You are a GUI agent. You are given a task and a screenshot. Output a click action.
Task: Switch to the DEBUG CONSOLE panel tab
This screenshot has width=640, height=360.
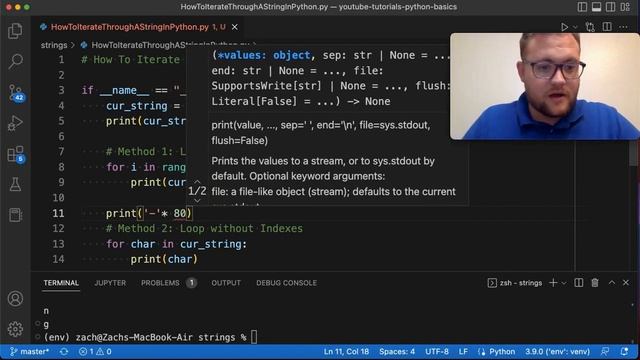(x=286, y=283)
